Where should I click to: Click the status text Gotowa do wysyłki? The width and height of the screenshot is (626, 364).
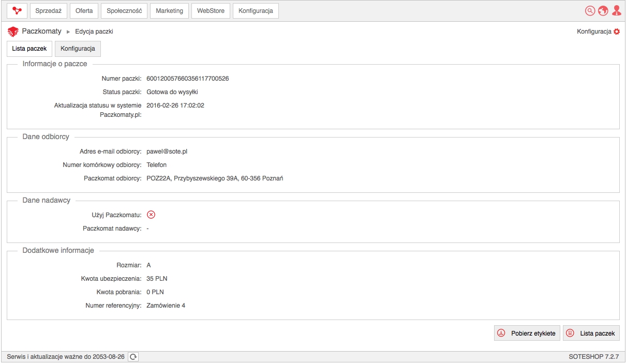pyautogui.click(x=172, y=92)
